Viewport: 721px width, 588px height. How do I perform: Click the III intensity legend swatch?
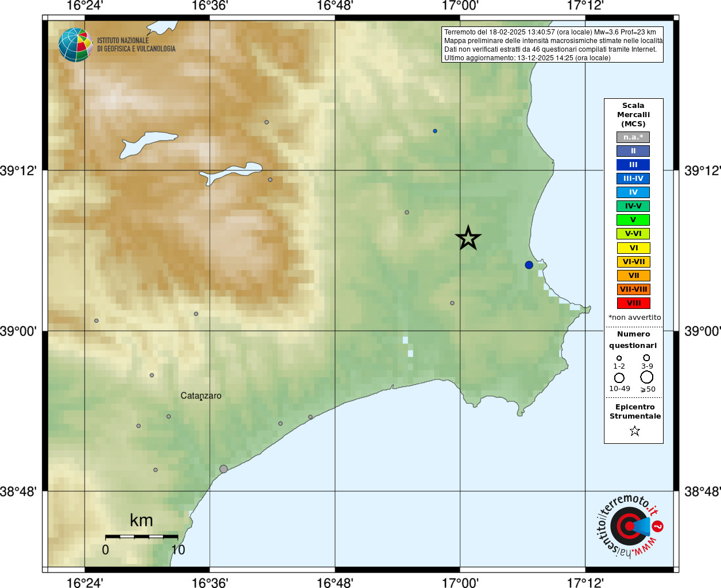[633, 165]
